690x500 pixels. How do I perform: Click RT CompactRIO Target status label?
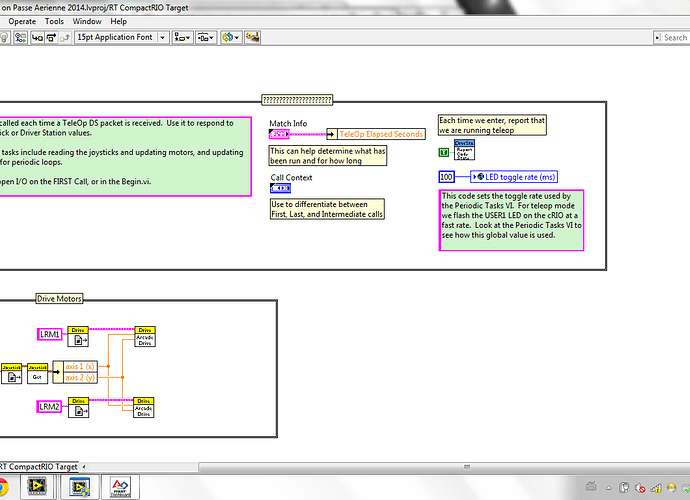(39, 467)
